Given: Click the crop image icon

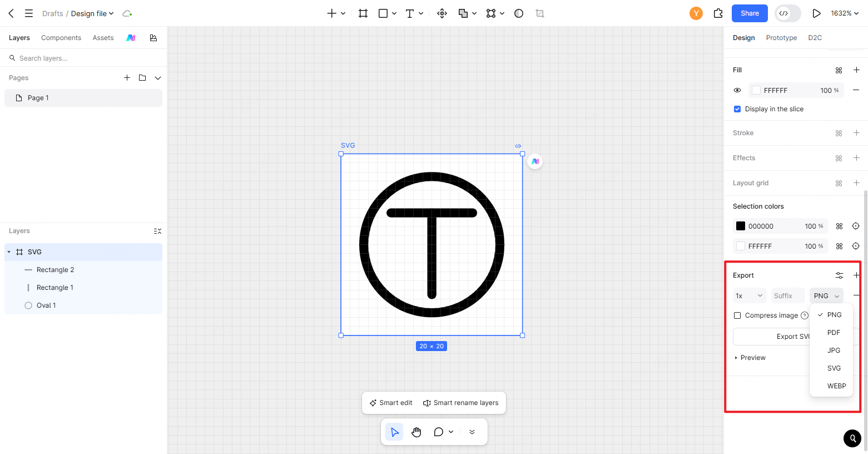Looking at the screenshot, I should click(539, 13).
